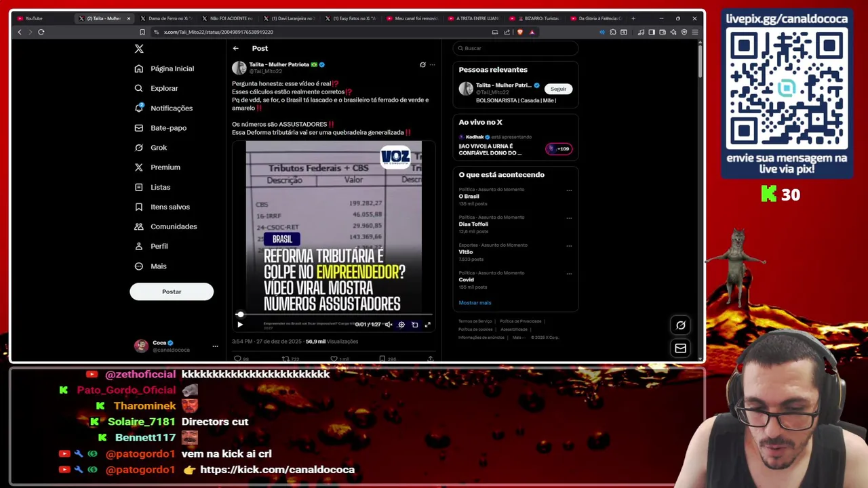Open Notificações in the sidebar
The width and height of the screenshot is (868, 488).
coord(164,108)
